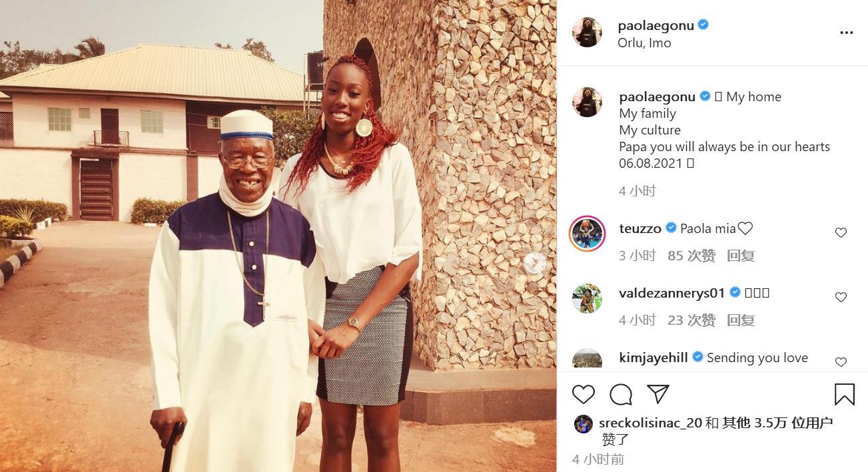Open sreckolisinac_20's profile link
The width and height of the screenshot is (868, 472).
(650, 423)
